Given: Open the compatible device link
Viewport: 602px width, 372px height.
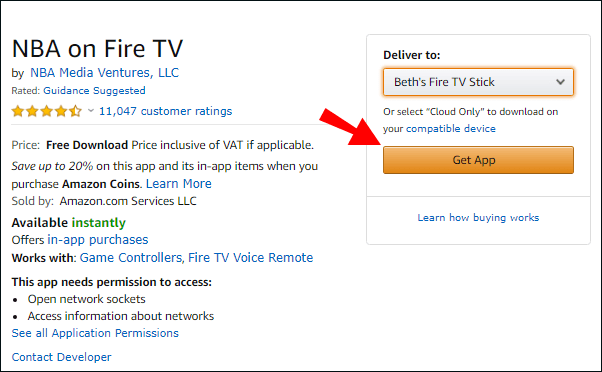Looking at the screenshot, I should pyautogui.click(x=451, y=129).
